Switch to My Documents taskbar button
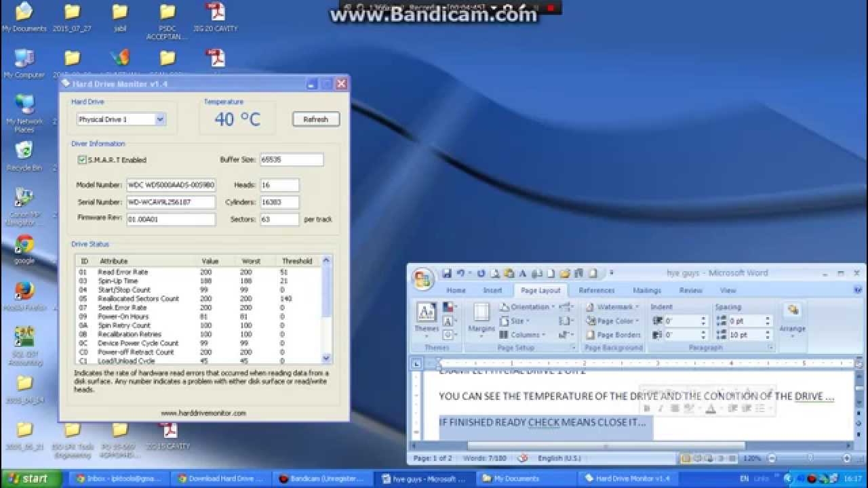This screenshot has width=868, height=488. (526, 479)
